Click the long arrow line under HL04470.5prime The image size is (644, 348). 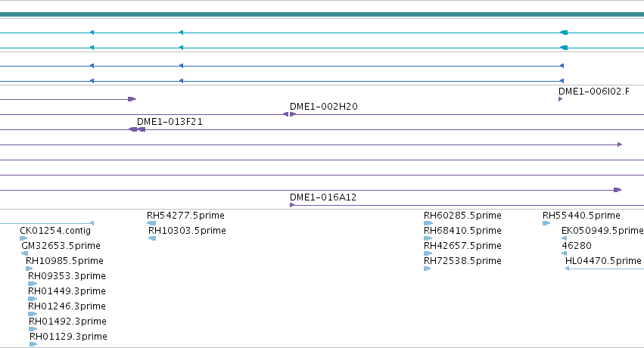tap(605, 269)
